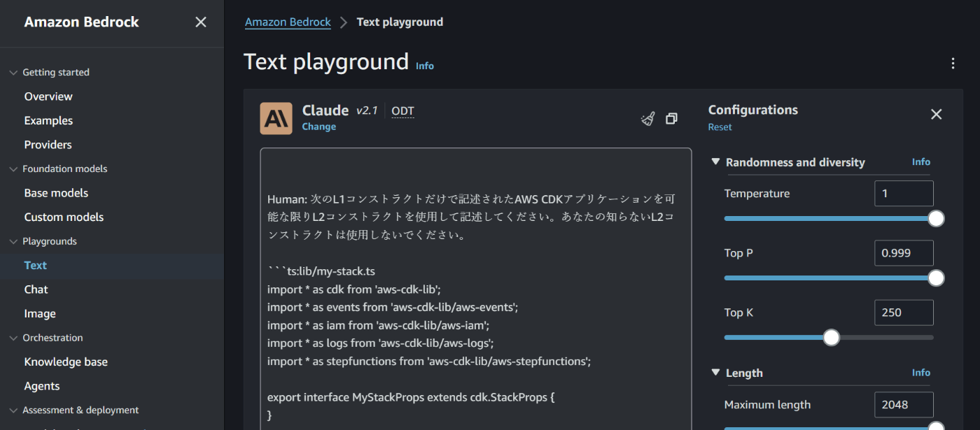Click the '```ts:lib/my-stack.ts' line in prompt

pos(323,271)
